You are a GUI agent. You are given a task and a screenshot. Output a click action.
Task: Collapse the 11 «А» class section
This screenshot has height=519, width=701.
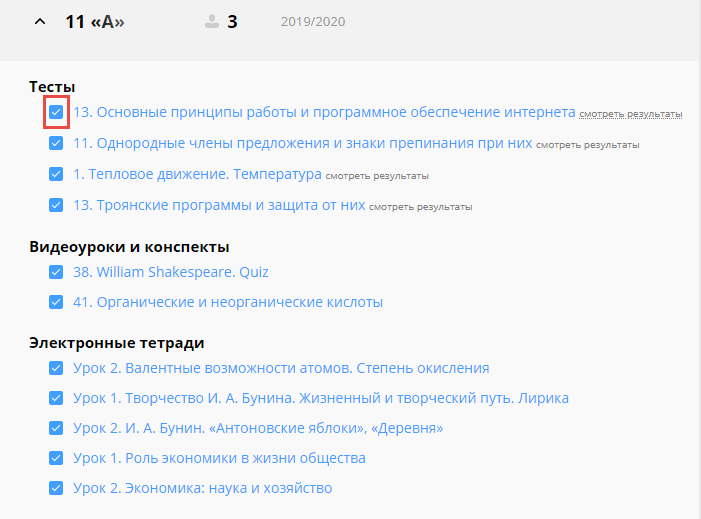(x=40, y=21)
